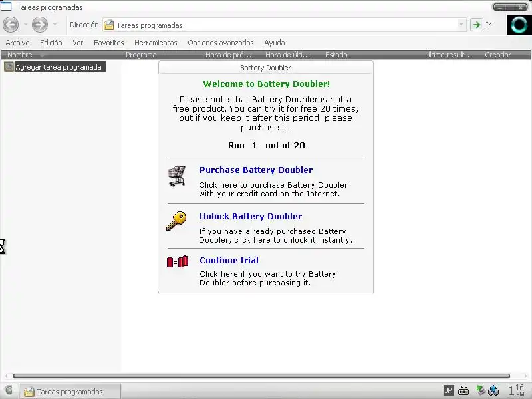Click the Purchase Battery Doubler link
The image size is (532, 399).
[x=256, y=170]
